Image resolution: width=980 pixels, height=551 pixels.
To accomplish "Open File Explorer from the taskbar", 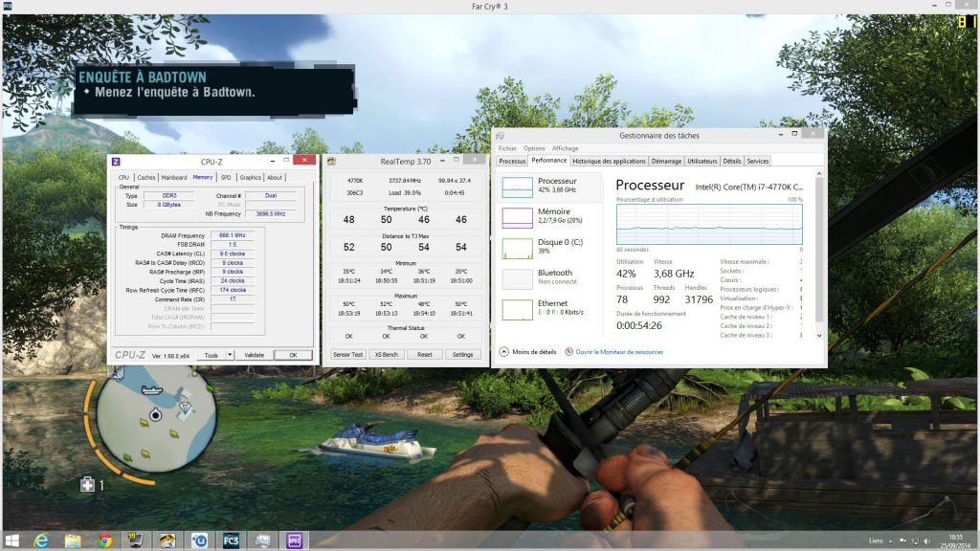I will [x=73, y=540].
